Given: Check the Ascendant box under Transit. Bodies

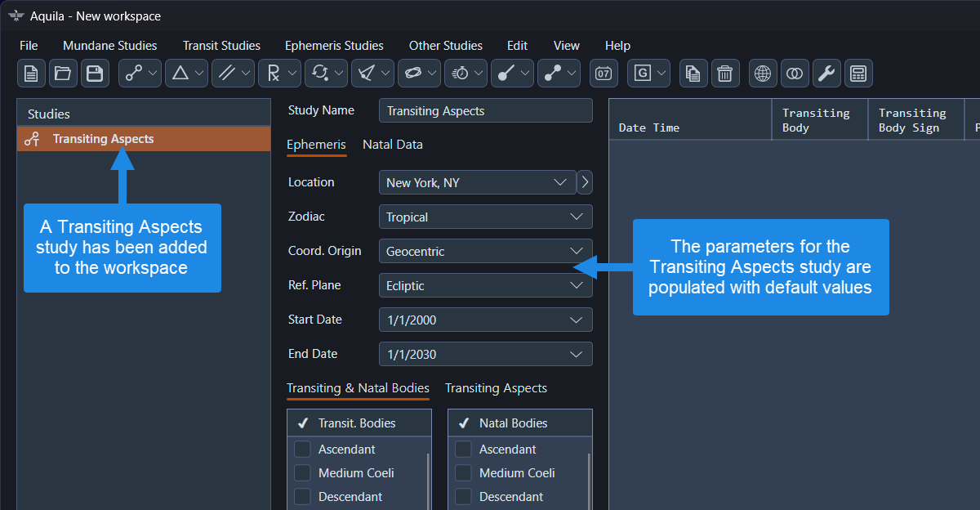Looking at the screenshot, I should pyautogui.click(x=303, y=450).
